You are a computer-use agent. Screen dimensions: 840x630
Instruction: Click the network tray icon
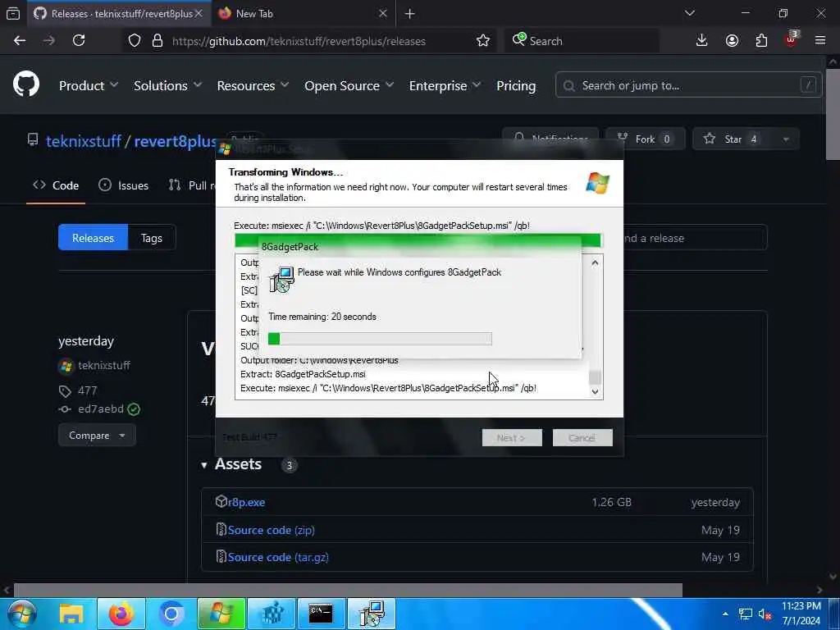click(745, 614)
